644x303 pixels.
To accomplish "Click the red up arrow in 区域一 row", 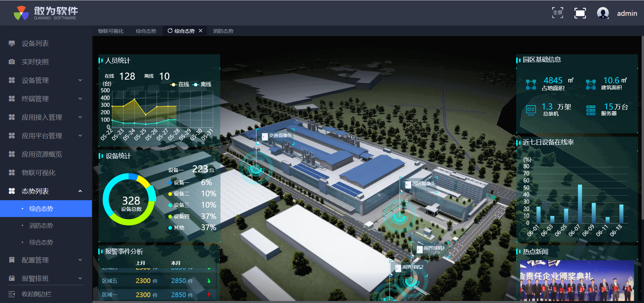I will 209,295.
